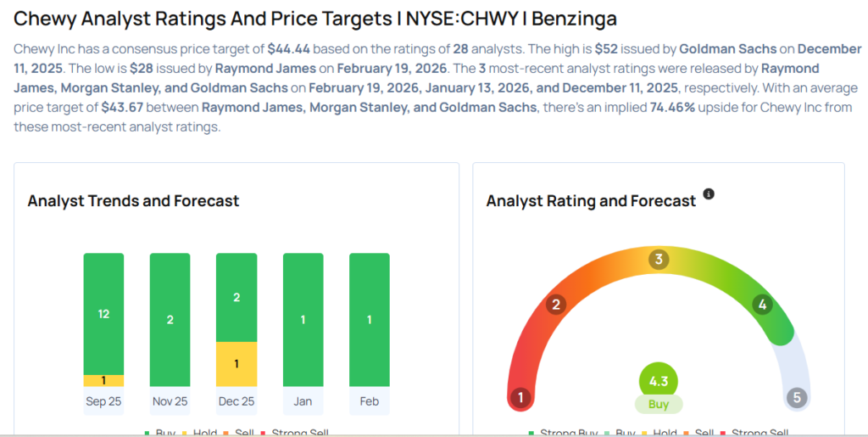Screen dimensions: 868x437
Task: Click the info icon beside Analyst Rating and Forecast
Action: (709, 194)
